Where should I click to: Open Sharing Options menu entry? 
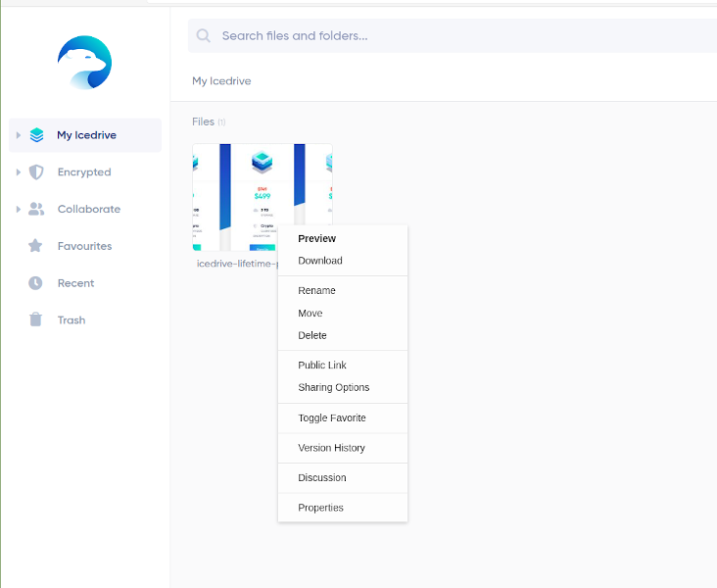pos(333,387)
